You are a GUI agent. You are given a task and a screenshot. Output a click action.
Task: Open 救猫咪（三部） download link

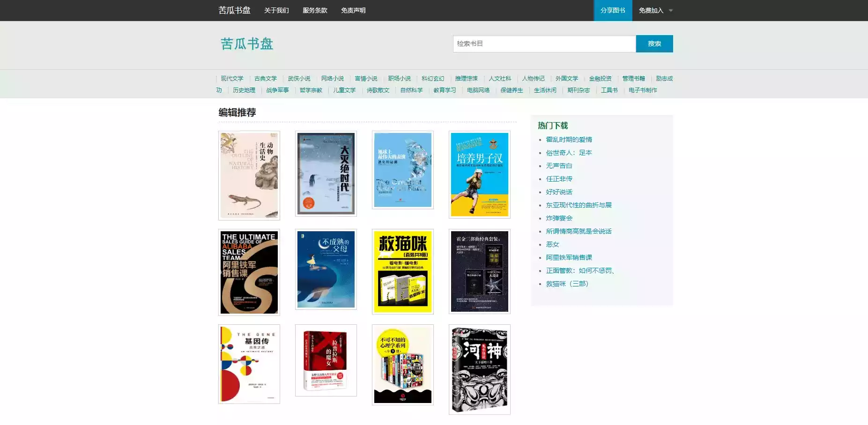(x=567, y=283)
